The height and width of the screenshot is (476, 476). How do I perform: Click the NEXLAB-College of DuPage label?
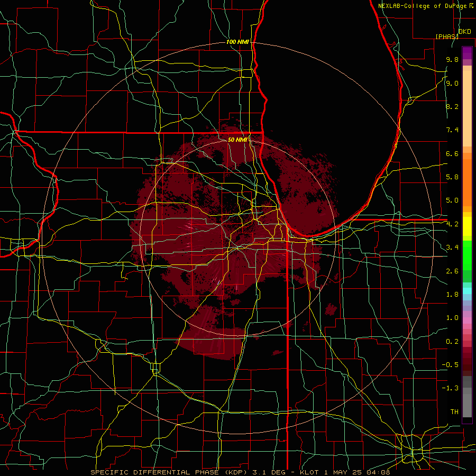[422, 6]
